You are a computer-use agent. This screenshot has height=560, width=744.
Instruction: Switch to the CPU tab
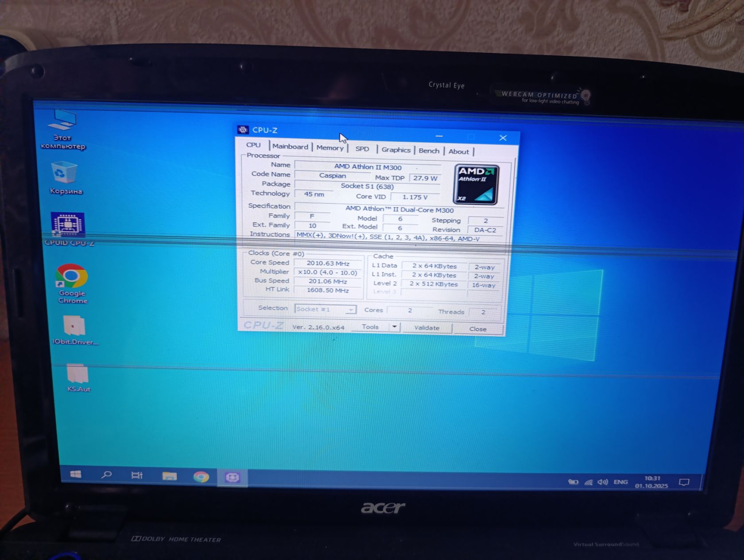click(x=253, y=145)
